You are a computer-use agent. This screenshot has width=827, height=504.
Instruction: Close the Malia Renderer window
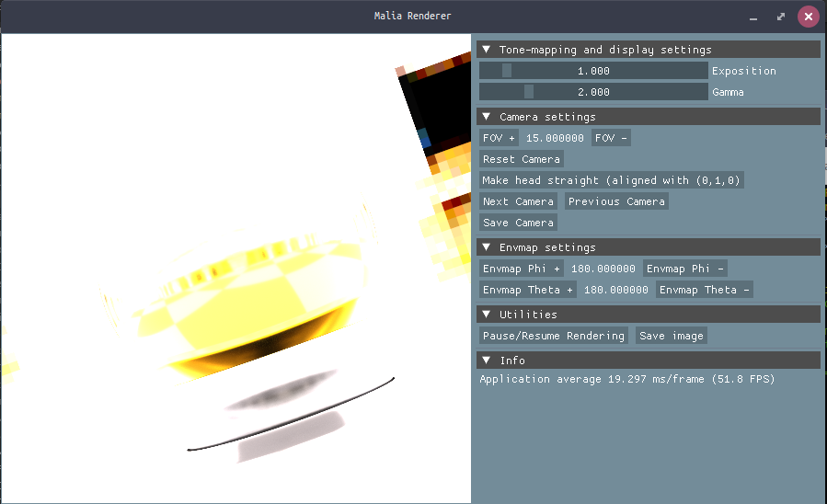(808, 17)
